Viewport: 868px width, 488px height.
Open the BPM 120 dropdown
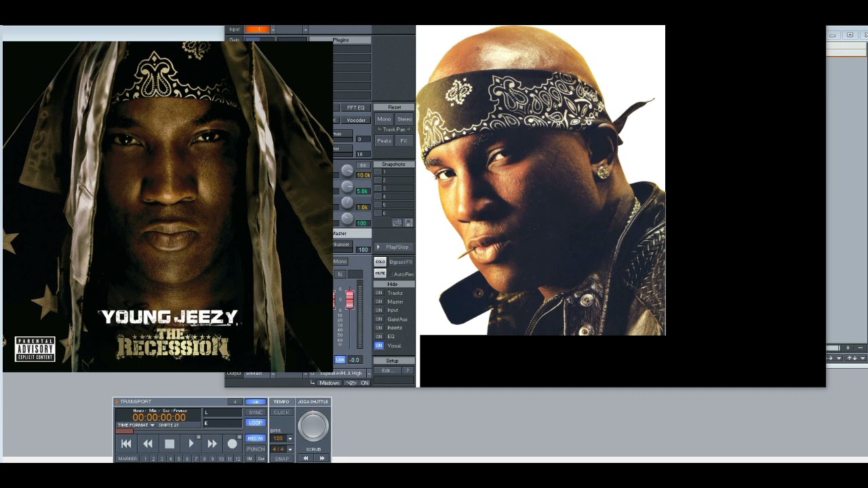(290, 439)
